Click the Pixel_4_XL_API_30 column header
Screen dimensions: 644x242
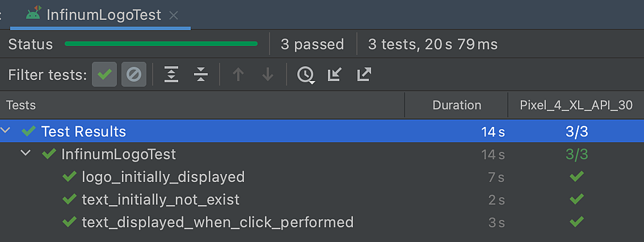pyautogui.click(x=576, y=105)
